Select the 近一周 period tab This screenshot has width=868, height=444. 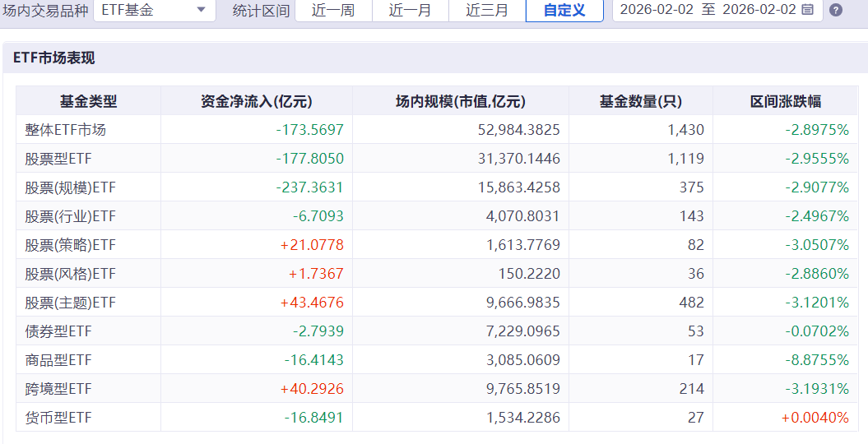pos(333,10)
